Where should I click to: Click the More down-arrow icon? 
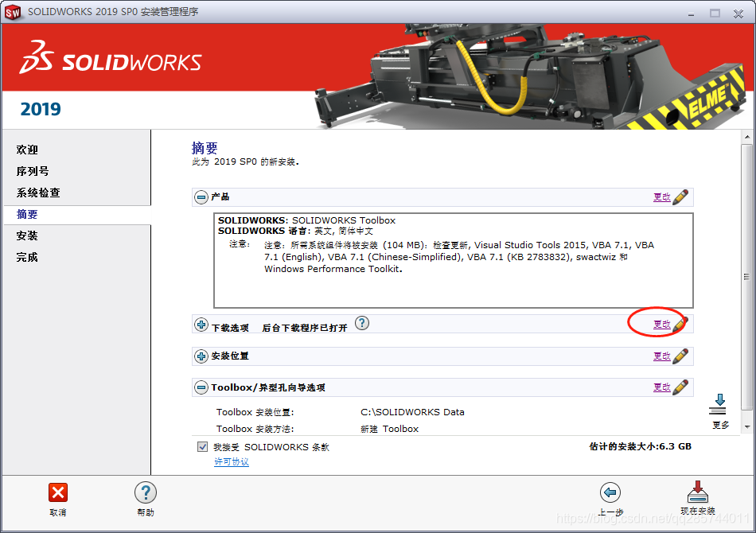coord(718,404)
